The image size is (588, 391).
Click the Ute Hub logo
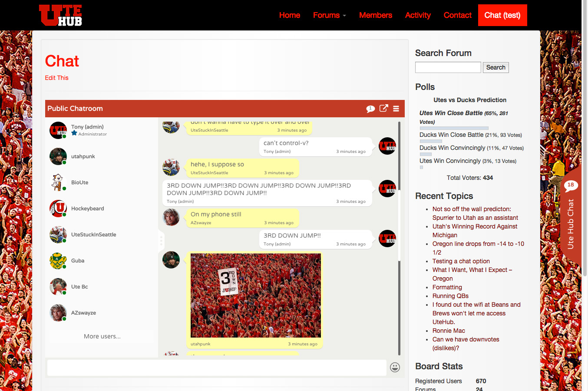click(60, 15)
